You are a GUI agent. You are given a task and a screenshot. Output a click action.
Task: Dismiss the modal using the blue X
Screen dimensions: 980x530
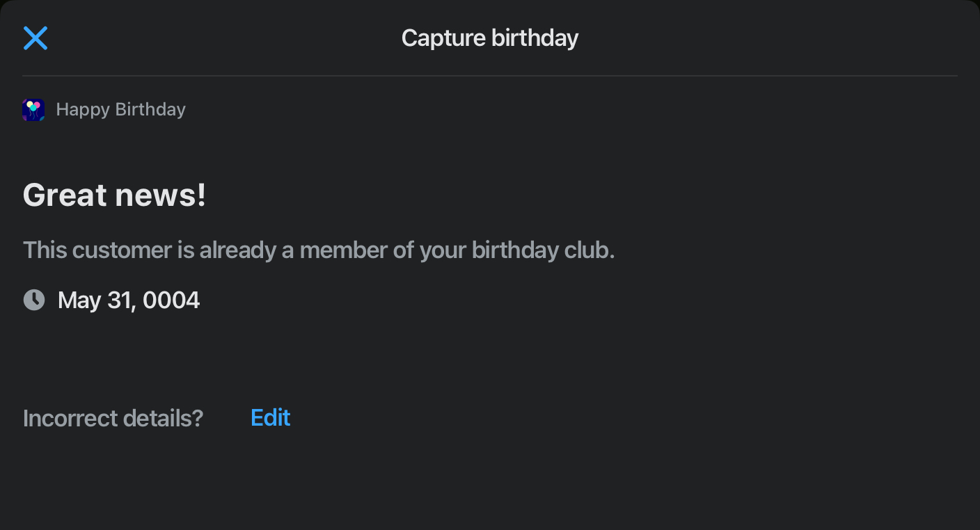[x=35, y=38]
